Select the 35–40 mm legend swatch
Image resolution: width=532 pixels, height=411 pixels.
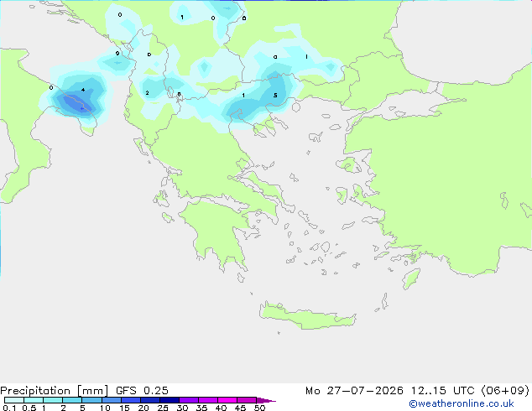click(208, 400)
